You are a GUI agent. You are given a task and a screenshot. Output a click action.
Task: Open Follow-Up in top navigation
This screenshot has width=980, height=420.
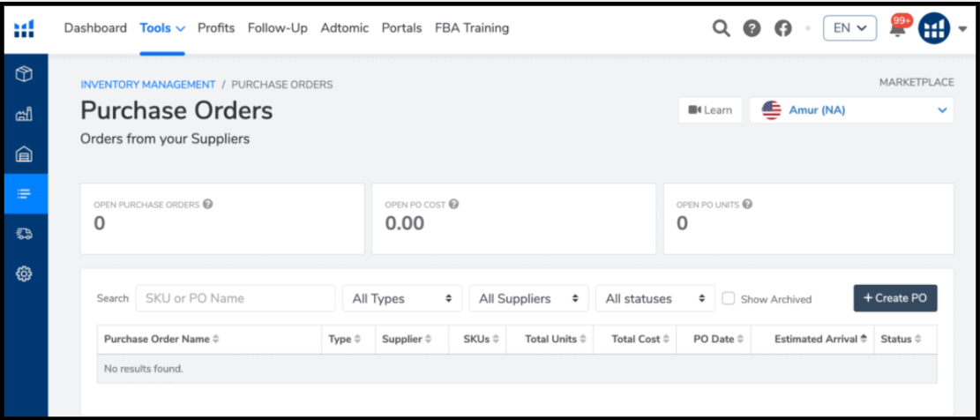[278, 28]
